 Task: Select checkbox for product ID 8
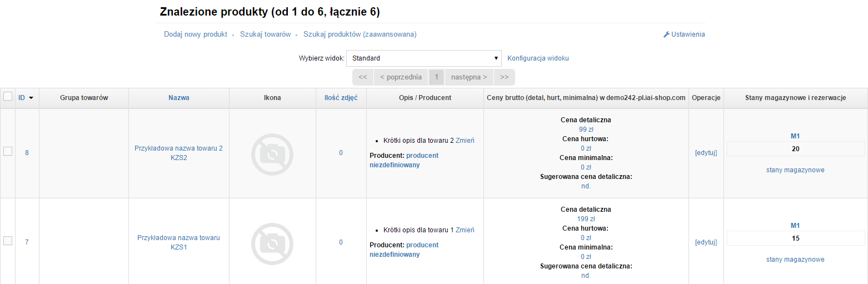pos(8,151)
